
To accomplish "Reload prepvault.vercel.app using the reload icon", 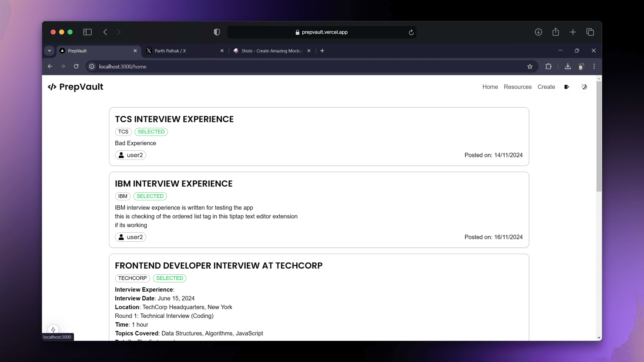I will [411, 32].
